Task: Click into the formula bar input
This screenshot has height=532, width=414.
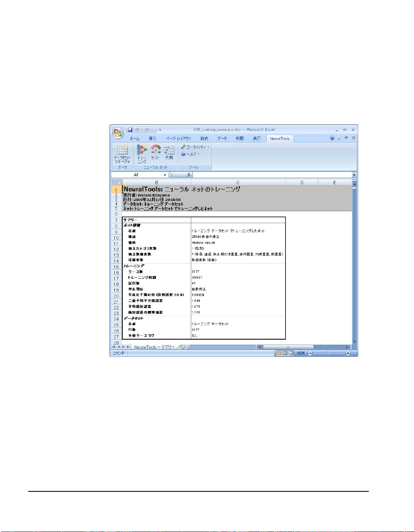Action: (272, 175)
